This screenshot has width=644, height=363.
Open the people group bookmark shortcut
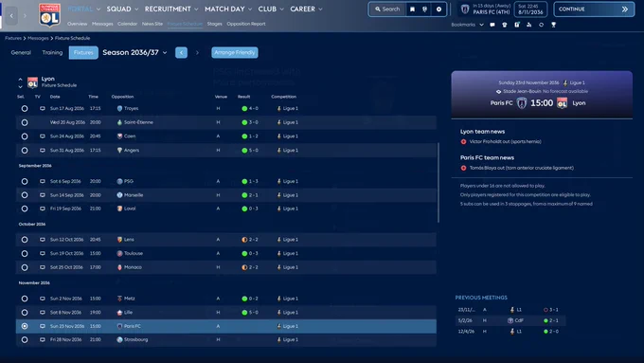pos(529,25)
